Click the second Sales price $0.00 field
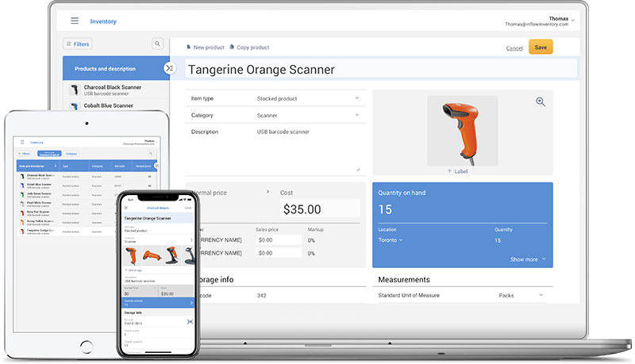Image resolution: width=635 pixels, height=364 pixels. click(x=279, y=253)
